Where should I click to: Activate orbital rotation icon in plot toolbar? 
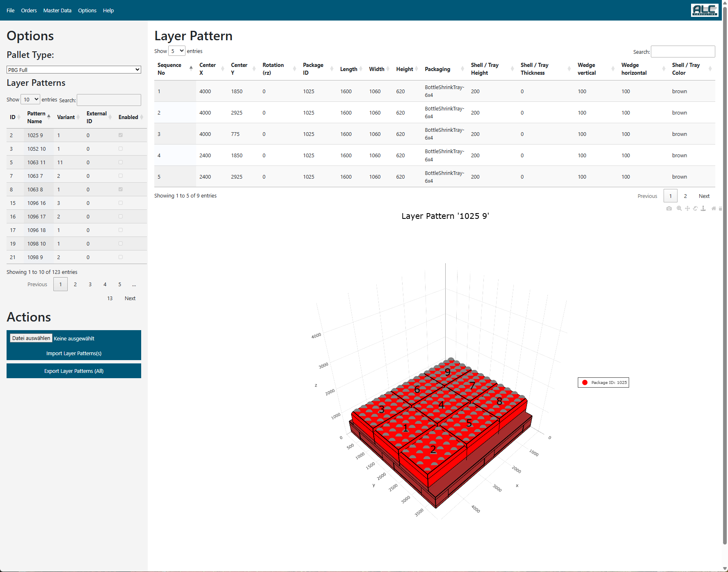tap(695, 209)
